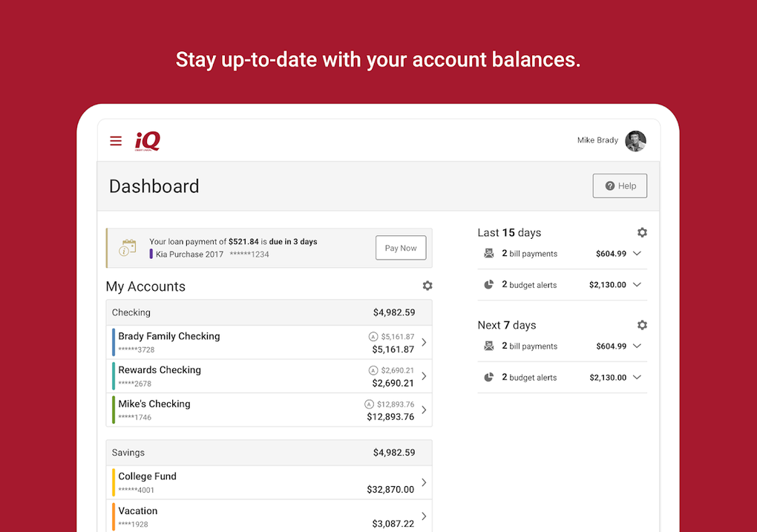Open the Last 15 days settings gear
Image resolution: width=757 pixels, height=532 pixels.
[642, 232]
